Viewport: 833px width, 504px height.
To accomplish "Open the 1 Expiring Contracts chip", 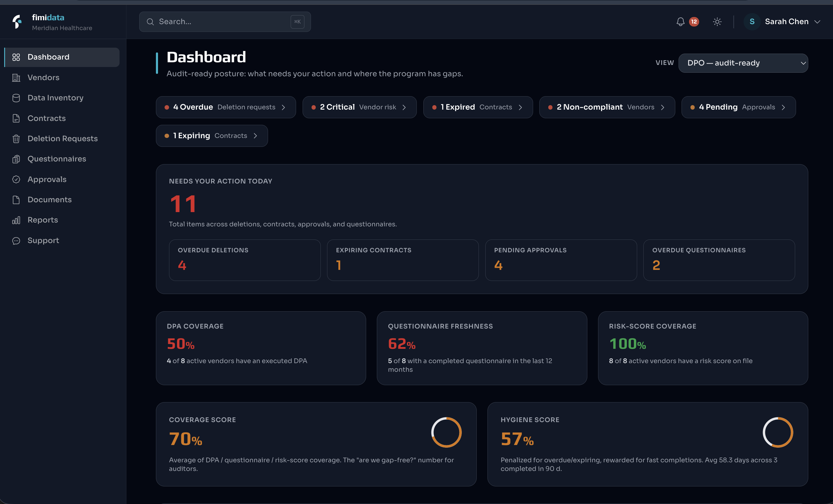I will tap(212, 136).
